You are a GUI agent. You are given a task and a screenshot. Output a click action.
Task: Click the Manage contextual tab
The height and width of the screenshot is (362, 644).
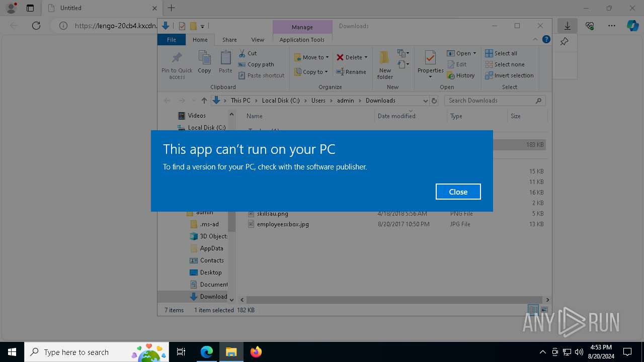[x=302, y=27]
